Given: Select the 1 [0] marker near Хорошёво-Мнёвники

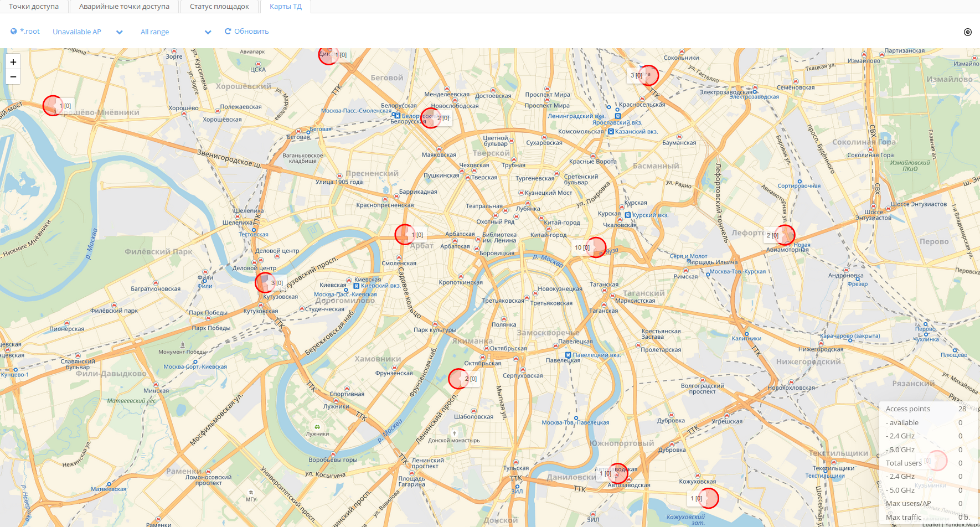Looking at the screenshot, I should click(x=53, y=106).
